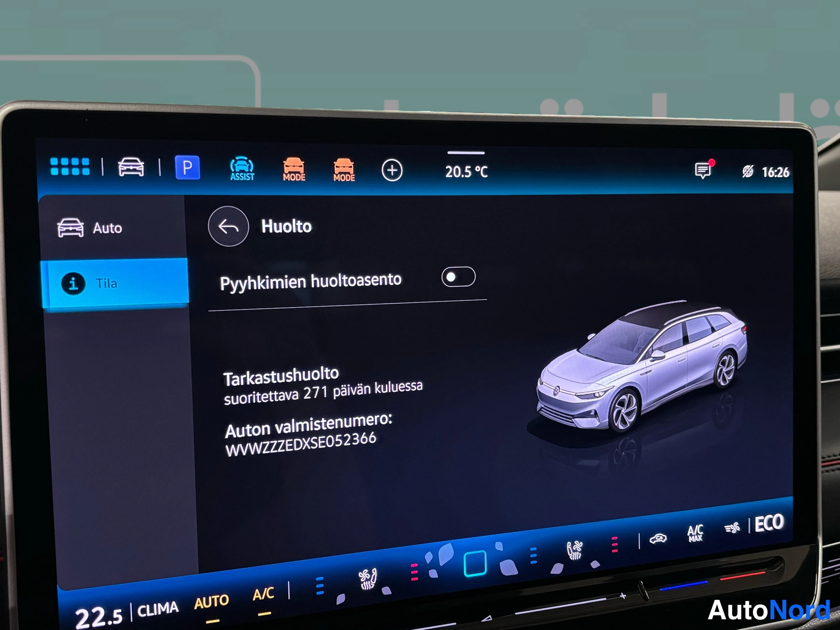840x630 pixels.
Task: Tap the Huolto page title
Action: coord(286,226)
